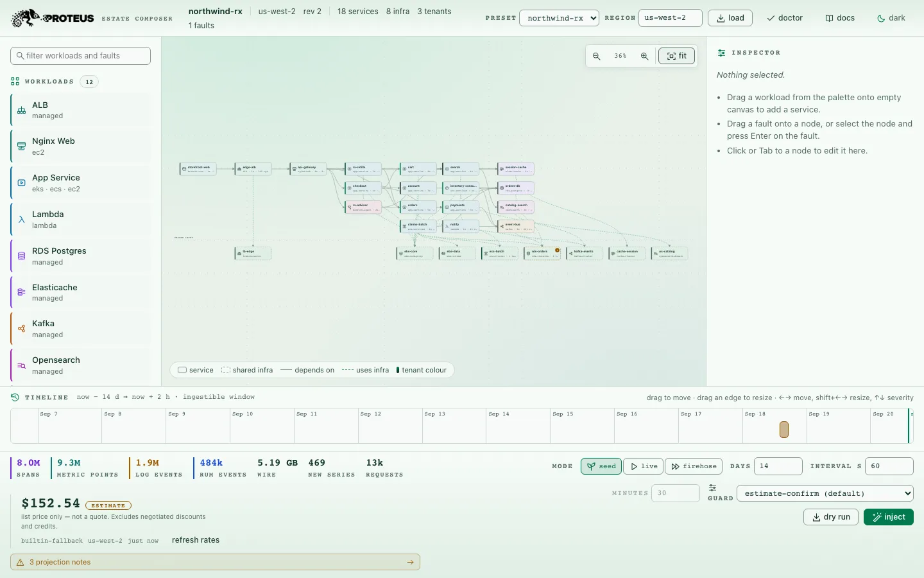Select the api-gateway node

308,169
